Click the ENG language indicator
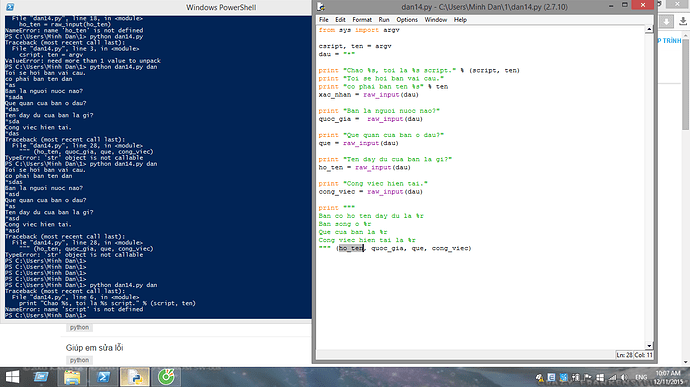The width and height of the screenshot is (690, 387). 641,378
